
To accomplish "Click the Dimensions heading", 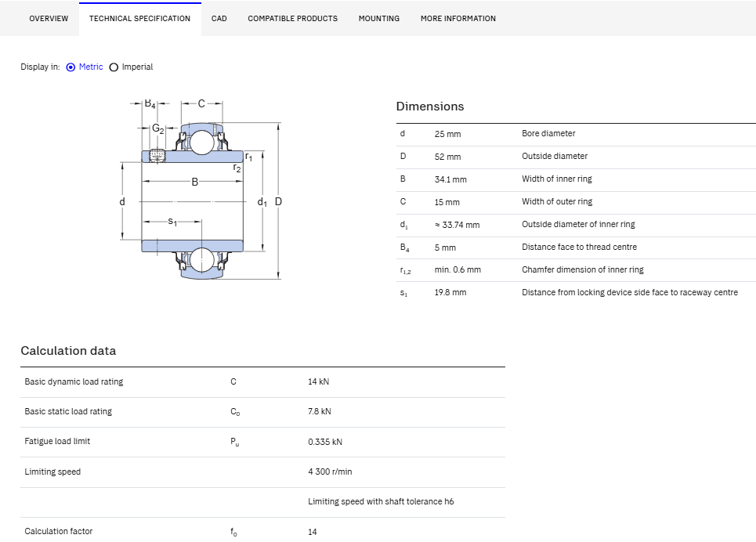I will coord(430,107).
